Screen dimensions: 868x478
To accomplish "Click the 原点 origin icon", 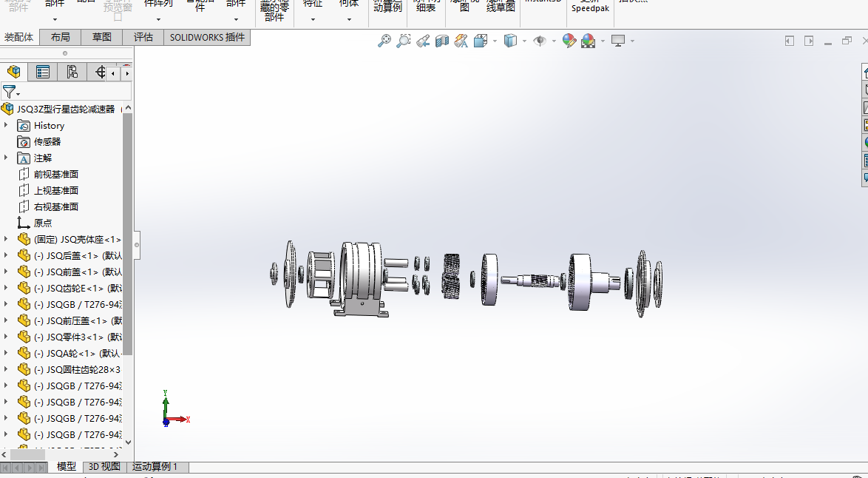I will [23, 223].
